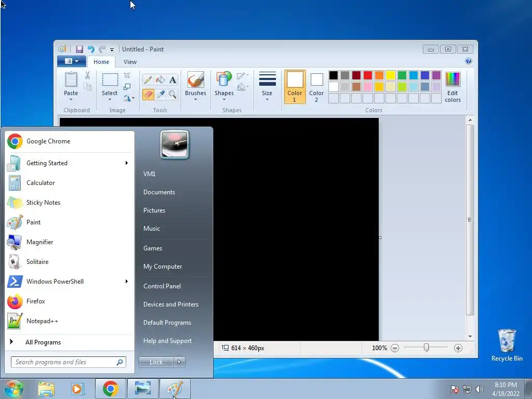
Task: Open Calculator from the Start menu
Action: (70, 182)
